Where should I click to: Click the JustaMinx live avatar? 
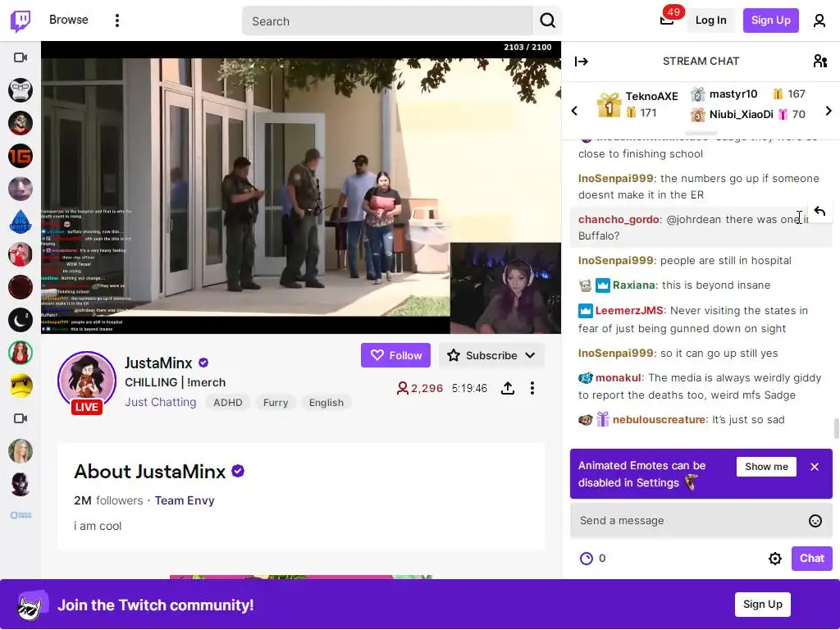87,382
